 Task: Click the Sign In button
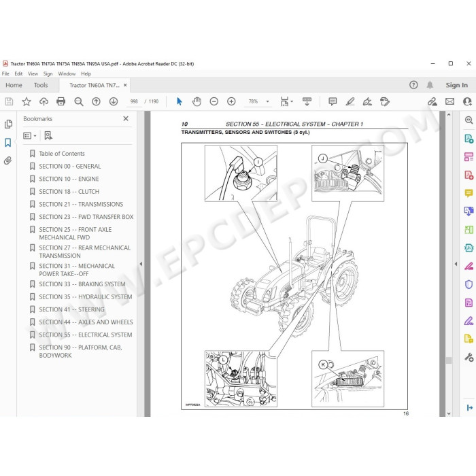coord(456,85)
